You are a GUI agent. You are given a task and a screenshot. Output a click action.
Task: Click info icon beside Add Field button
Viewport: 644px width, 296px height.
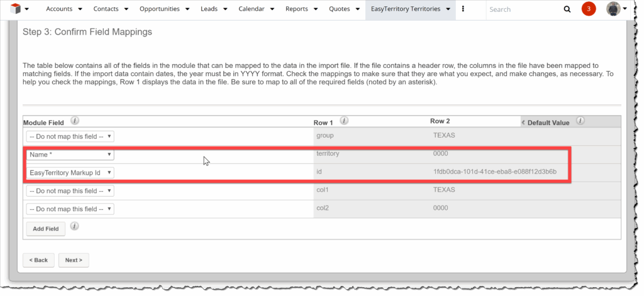coord(74,226)
